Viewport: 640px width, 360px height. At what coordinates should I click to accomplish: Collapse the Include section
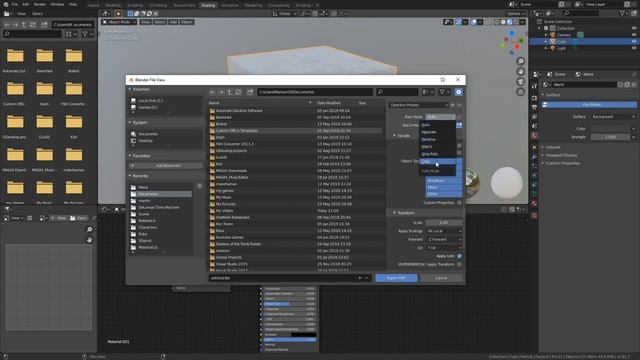394,136
